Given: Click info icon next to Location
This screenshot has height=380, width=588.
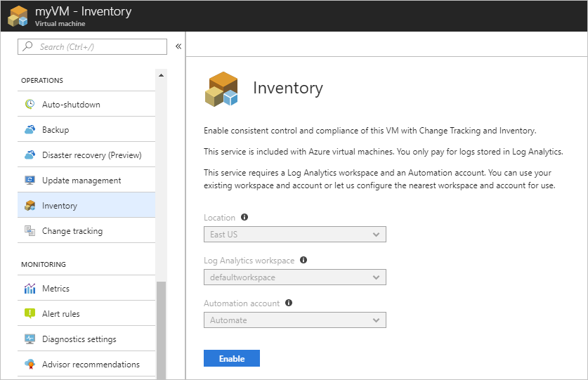Looking at the screenshot, I should (244, 217).
